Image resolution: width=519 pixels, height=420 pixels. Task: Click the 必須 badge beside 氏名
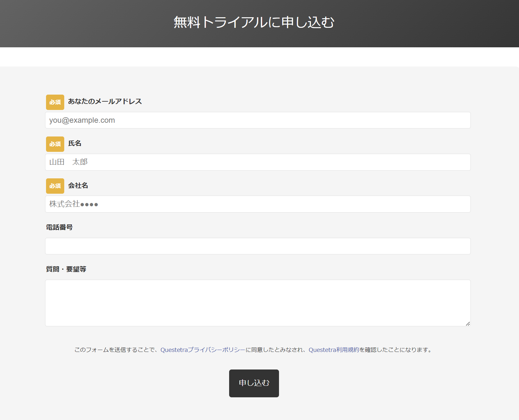55,144
